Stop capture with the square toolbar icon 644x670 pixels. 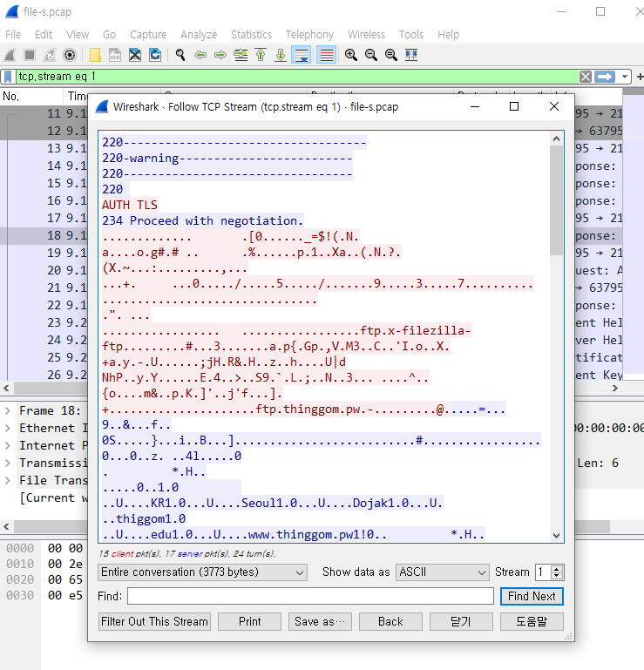tap(30, 55)
